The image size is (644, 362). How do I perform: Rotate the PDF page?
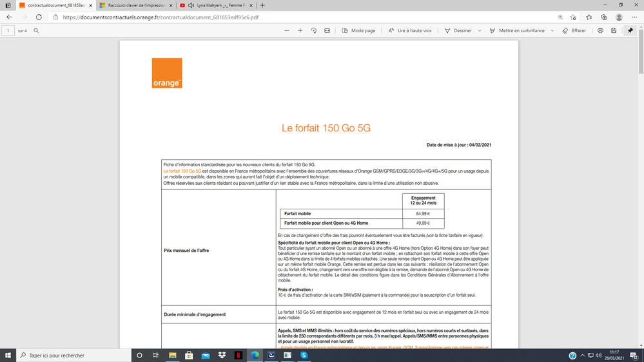(313, 30)
